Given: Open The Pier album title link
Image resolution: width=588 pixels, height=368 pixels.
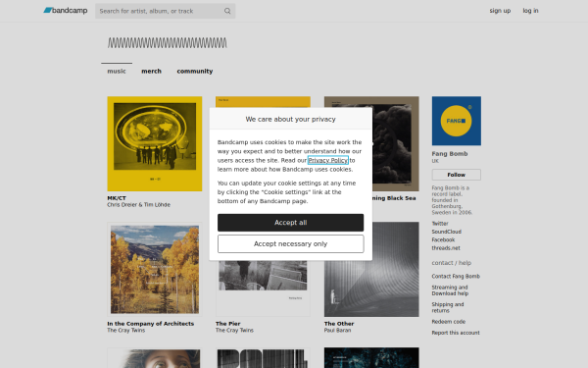Looking at the screenshot, I should (x=228, y=323).
